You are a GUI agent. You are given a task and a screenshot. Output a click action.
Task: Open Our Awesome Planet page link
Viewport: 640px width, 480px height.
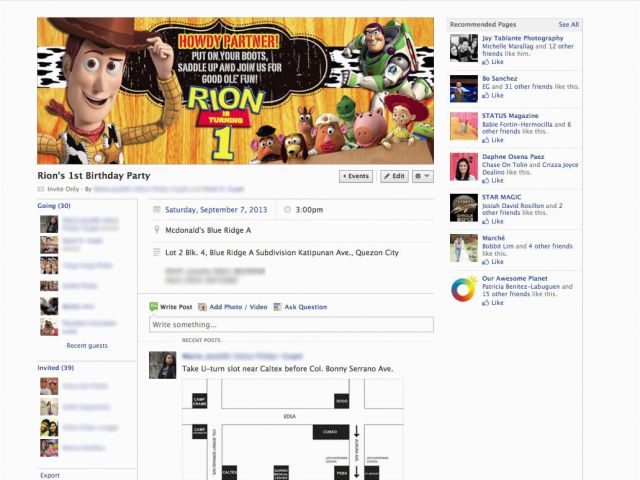515,278
